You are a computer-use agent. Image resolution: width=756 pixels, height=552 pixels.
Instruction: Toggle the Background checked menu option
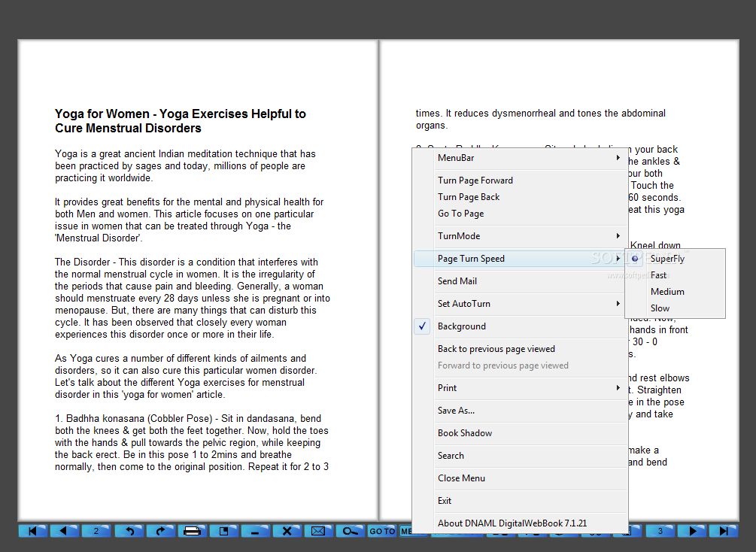[521, 326]
